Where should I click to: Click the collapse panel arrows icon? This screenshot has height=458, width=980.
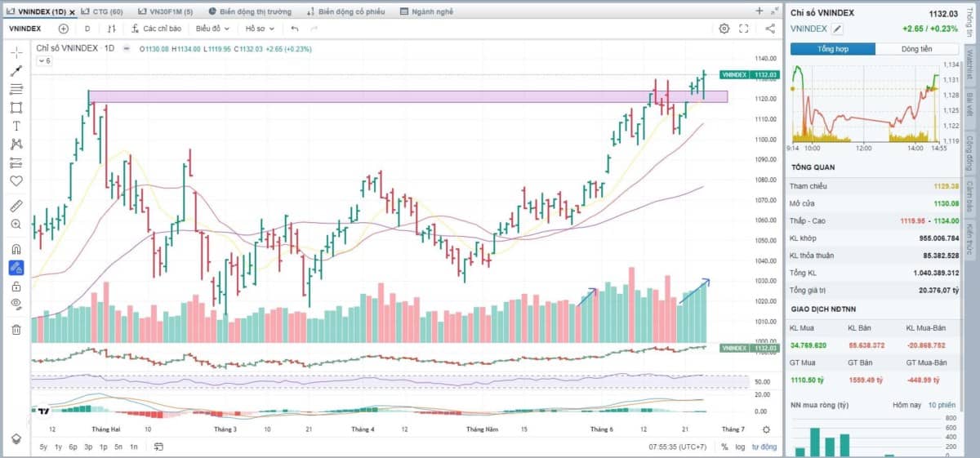point(775,11)
